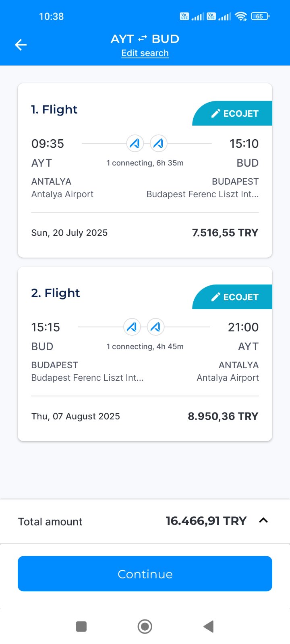Tap second airline logo on Flight 2
This screenshot has height=644, width=290.
point(155,327)
